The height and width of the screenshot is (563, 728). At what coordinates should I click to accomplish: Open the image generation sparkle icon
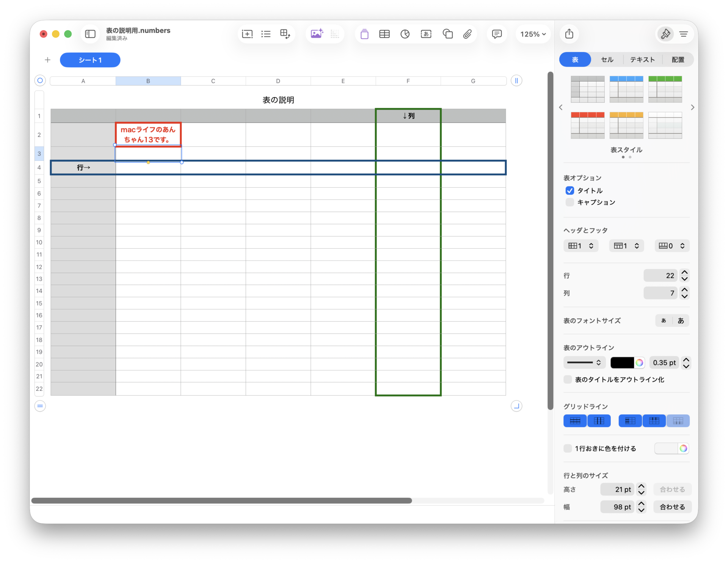(x=317, y=34)
